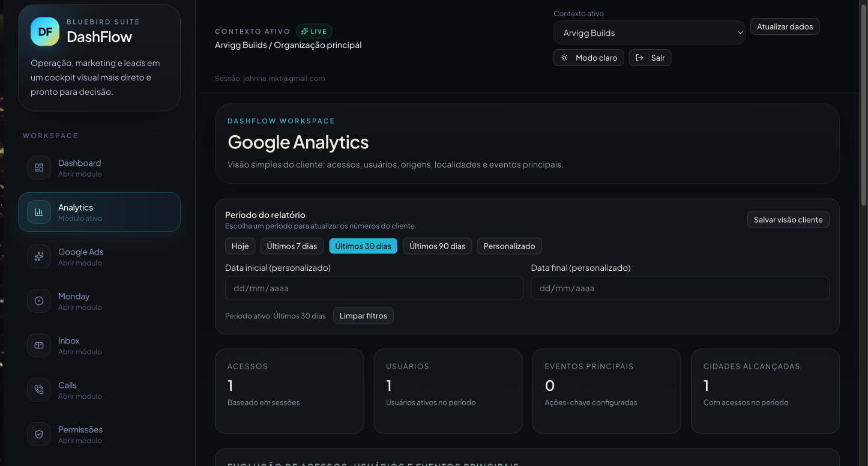This screenshot has width=868, height=466.
Task: Click the Acessos metric card
Action: pyautogui.click(x=289, y=391)
